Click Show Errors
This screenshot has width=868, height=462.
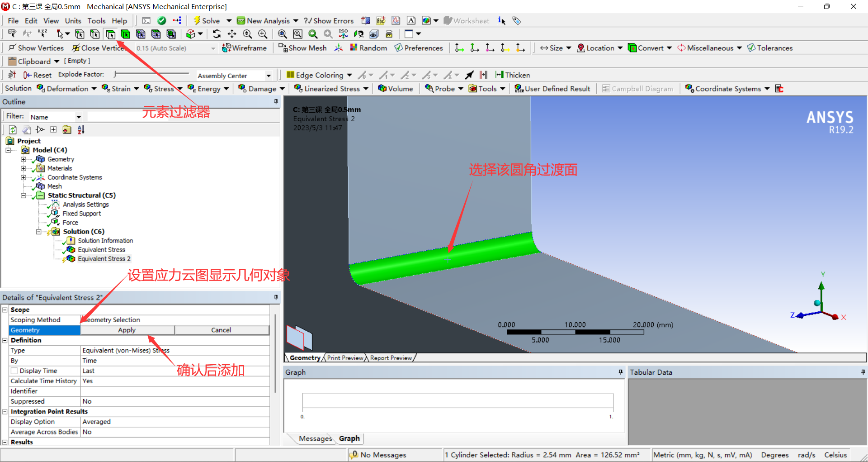(x=329, y=20)
